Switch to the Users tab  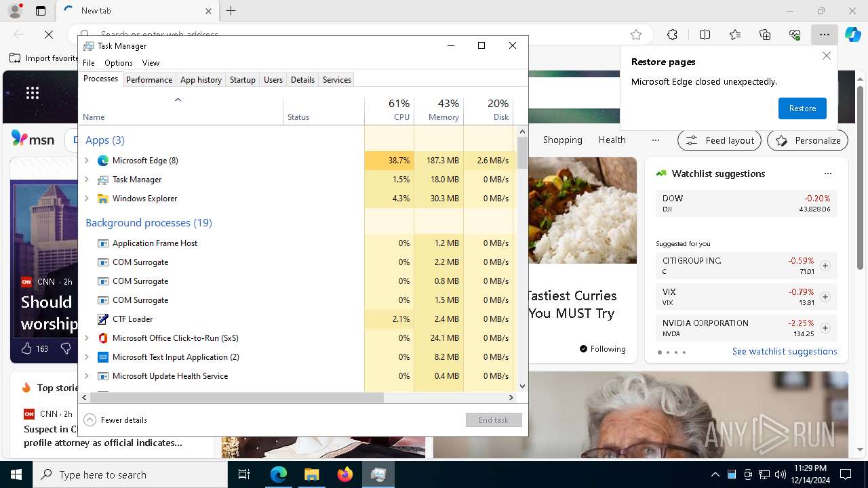coord(273,80)
